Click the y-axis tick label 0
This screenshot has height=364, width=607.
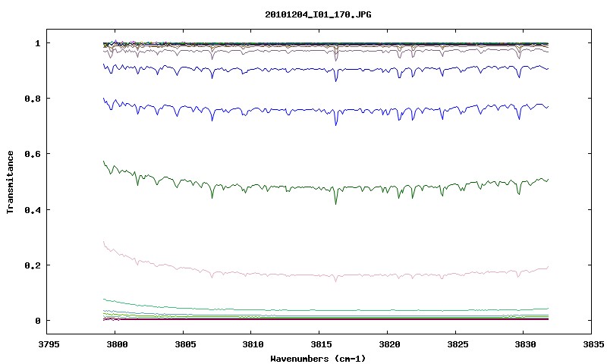(x=37, y=321)
